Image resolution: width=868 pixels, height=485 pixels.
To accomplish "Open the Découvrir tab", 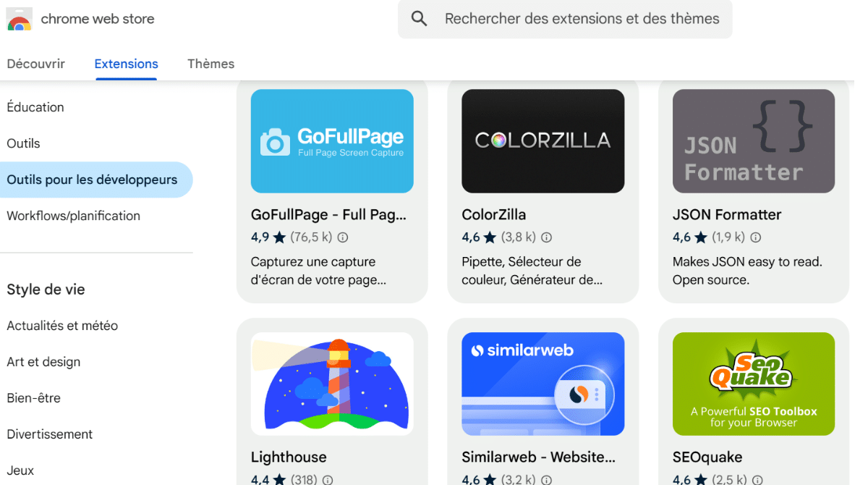I will pos(35,64).
